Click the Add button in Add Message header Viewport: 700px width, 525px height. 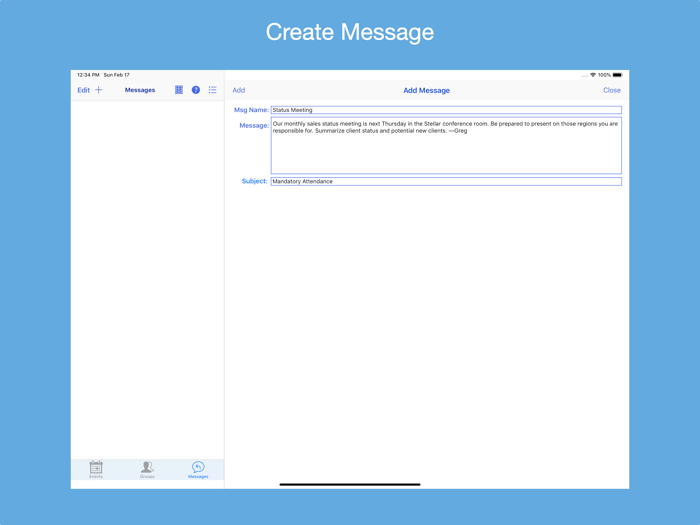[239, 90]
